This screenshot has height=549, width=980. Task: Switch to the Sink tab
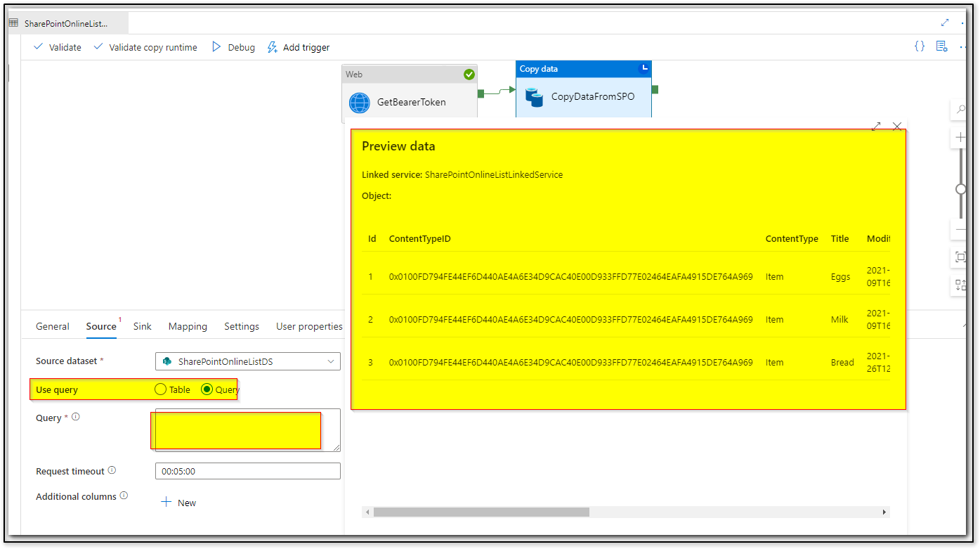click(143, 326)
